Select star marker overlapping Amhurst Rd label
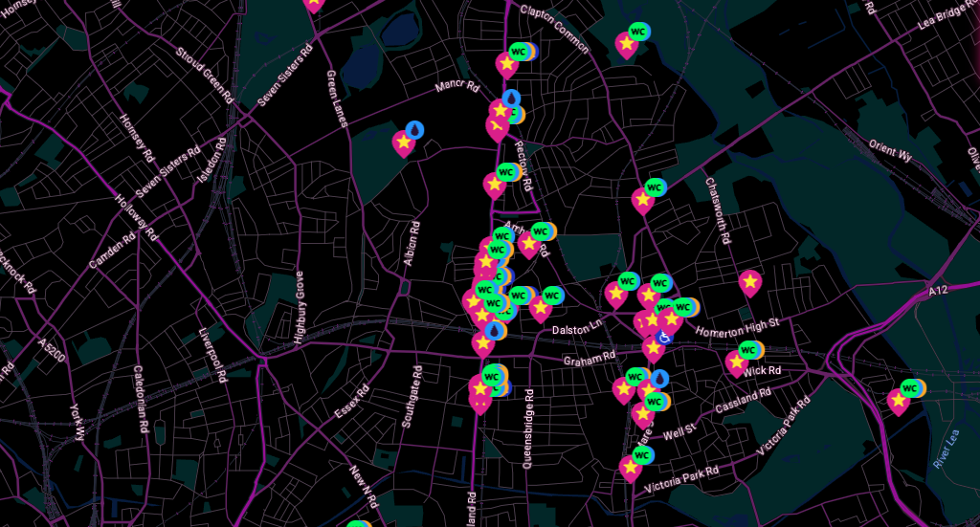980x527 pixels. pos(528,244)
